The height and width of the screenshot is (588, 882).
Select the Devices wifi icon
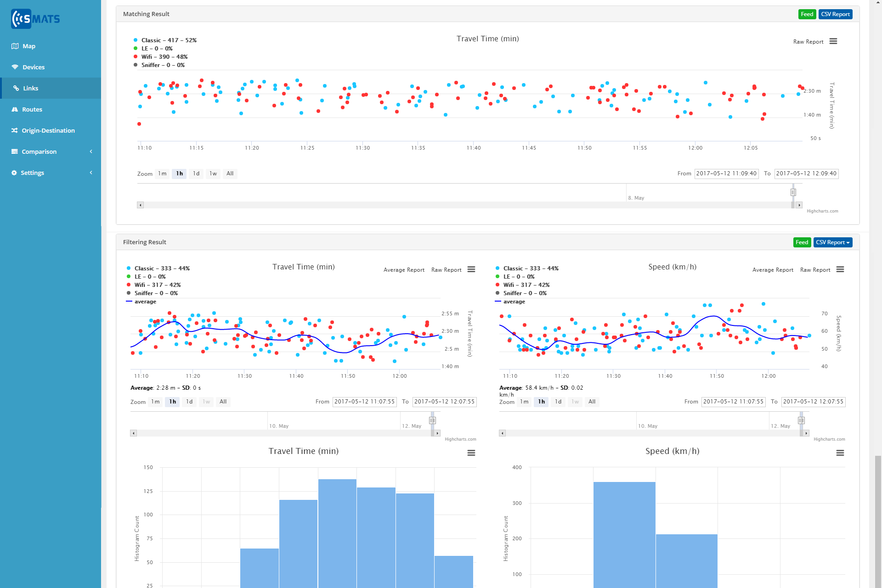[15, 67]
